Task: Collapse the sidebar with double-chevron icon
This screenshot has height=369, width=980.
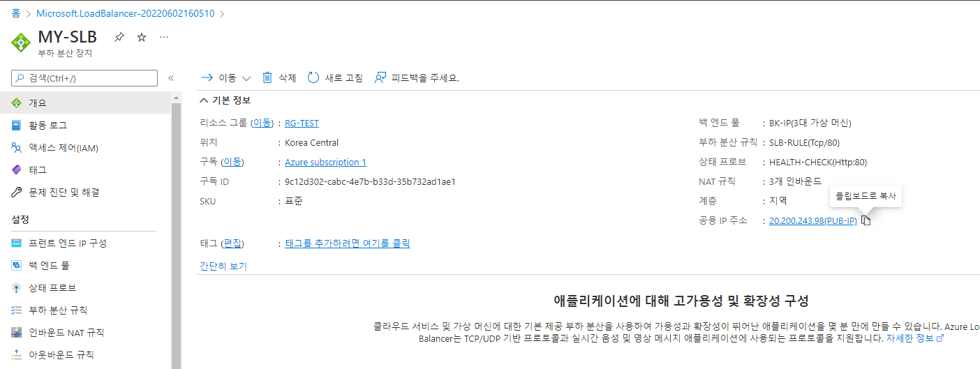Action: click(171, 78)
